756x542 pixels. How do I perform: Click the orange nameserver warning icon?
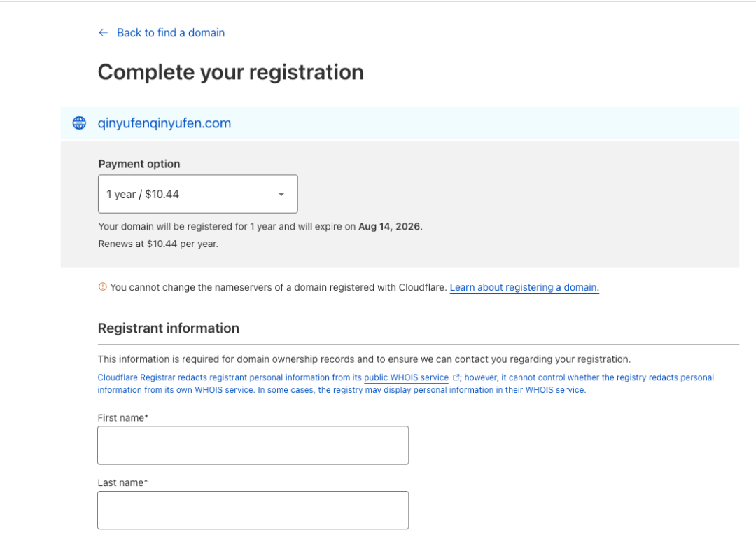point(103,287)
